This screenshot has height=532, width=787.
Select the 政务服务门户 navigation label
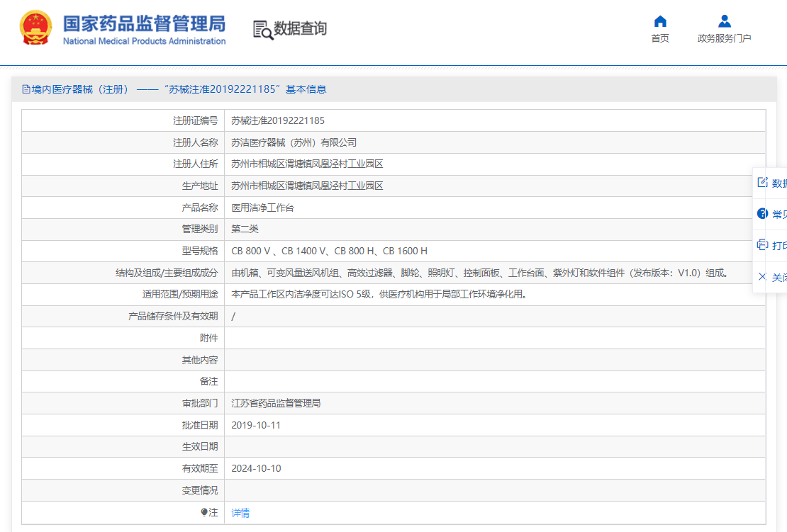click(724, 38)
